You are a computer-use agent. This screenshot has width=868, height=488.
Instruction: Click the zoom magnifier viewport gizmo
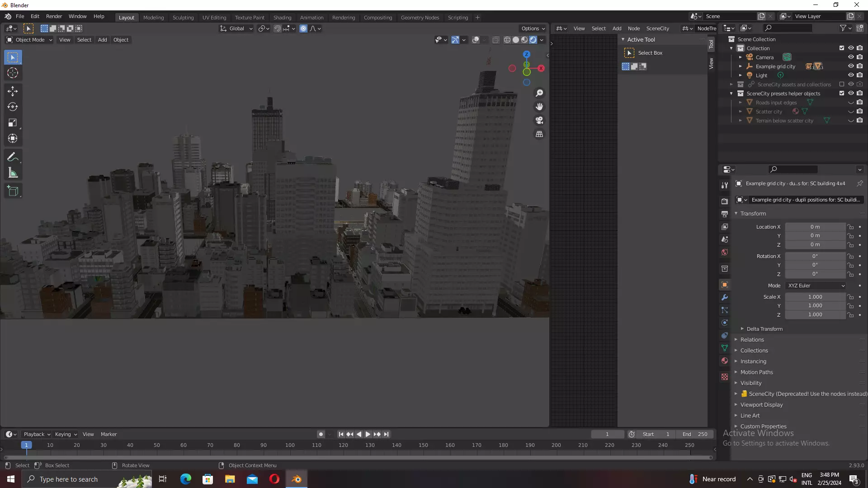pos(539,93)
